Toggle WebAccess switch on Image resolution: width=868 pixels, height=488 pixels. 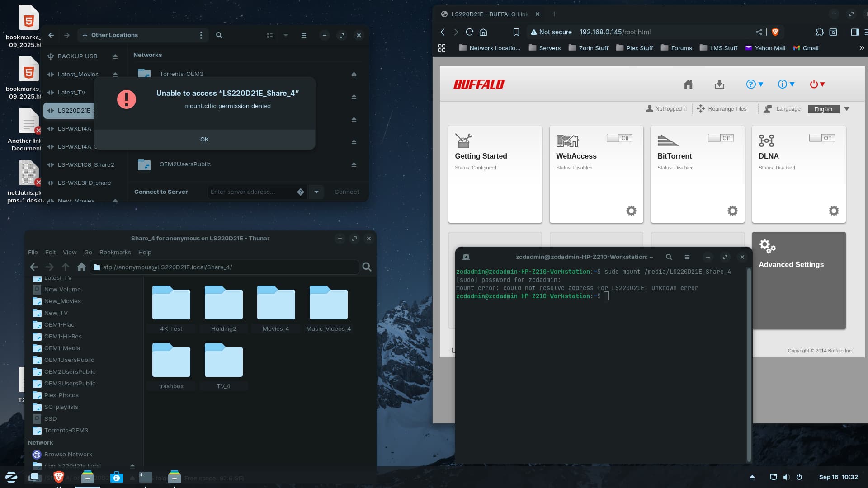click(x=619, y=138)
